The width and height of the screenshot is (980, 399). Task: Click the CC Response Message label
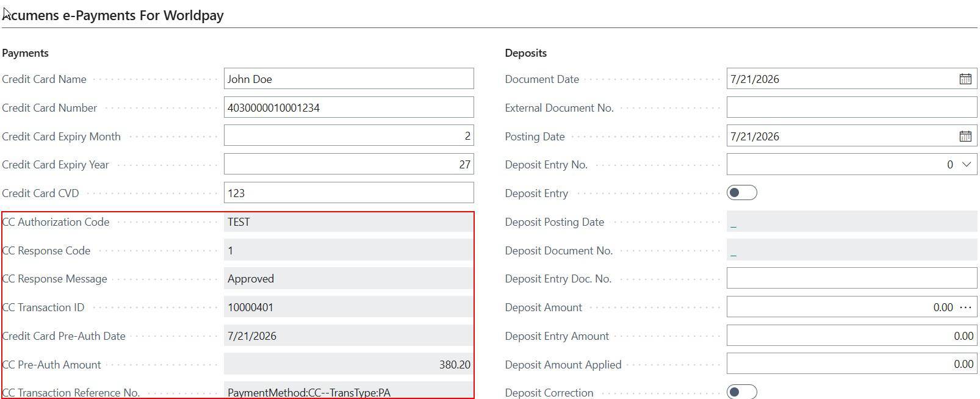tap(54, 279)
